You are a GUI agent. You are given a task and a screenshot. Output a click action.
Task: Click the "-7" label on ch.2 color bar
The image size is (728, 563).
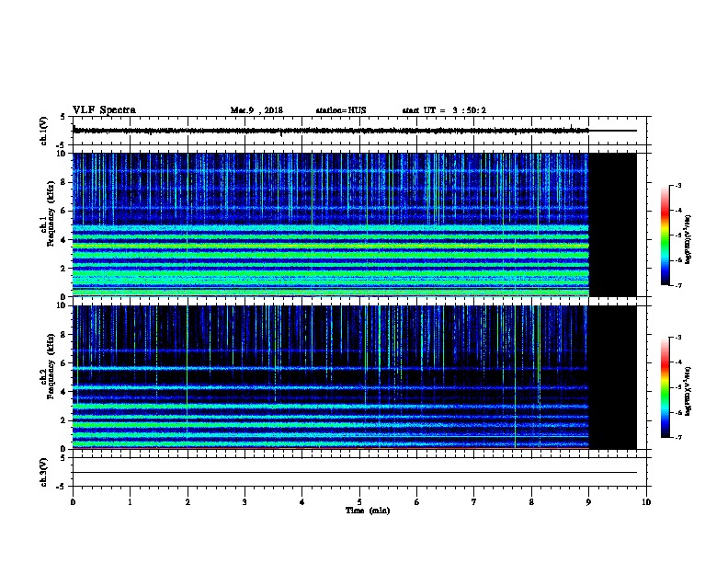[677, 437]
